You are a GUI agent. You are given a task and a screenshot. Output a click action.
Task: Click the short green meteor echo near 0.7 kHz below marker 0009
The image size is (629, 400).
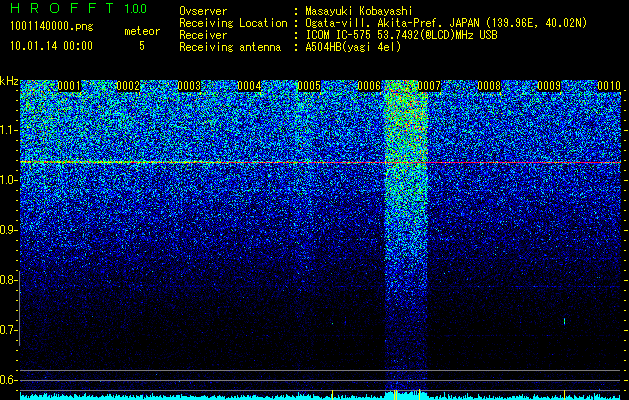tap(564, 321)
